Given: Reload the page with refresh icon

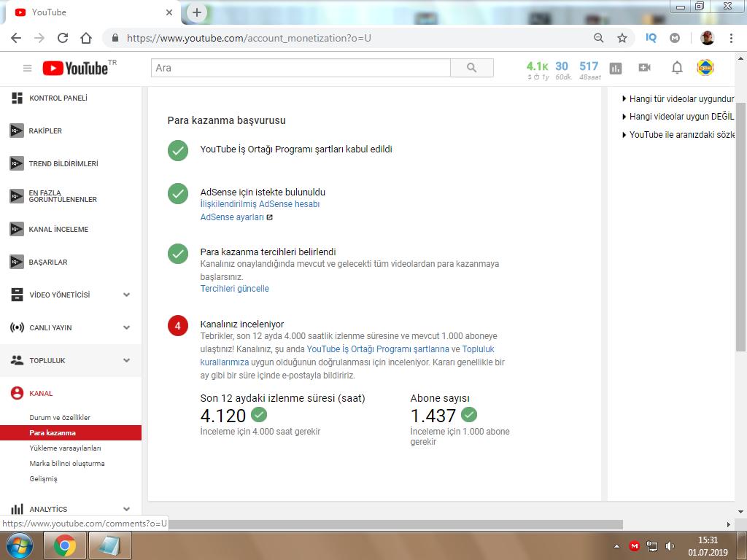Looking at the screenshot, I should [x=63, y=38].
